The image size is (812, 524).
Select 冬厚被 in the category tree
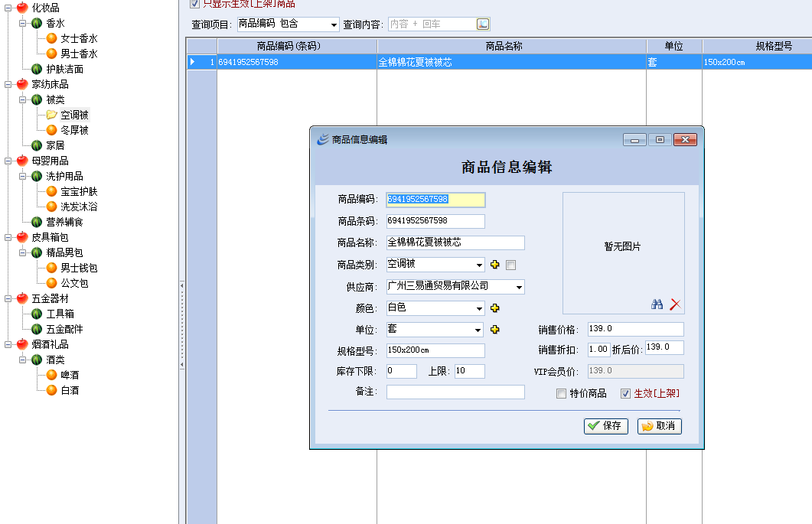tap(74, 130)
